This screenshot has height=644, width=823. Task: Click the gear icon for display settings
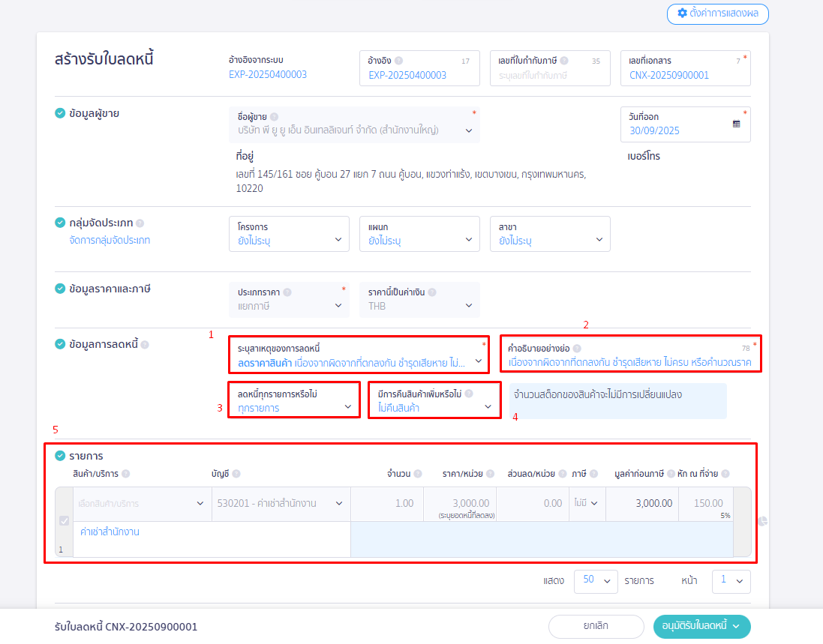[682, 13]
